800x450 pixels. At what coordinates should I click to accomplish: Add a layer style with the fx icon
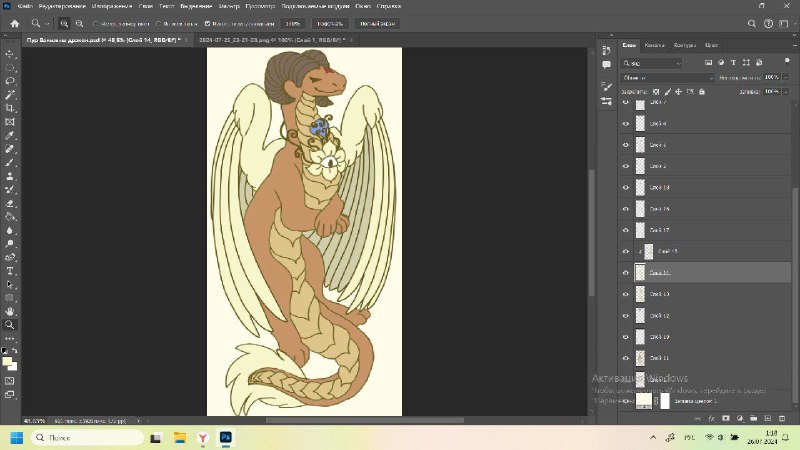click(x=712, y=418)
